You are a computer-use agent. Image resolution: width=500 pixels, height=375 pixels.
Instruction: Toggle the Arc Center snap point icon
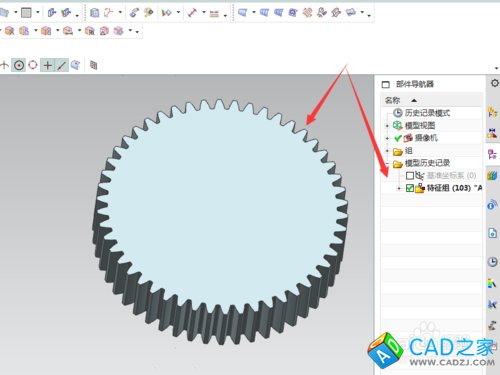click(x=19, y=65)
